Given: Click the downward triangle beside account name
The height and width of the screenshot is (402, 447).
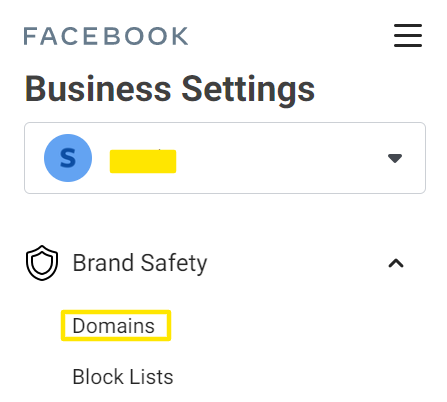Looking at the screenshot, I should [x=395, y=158].
